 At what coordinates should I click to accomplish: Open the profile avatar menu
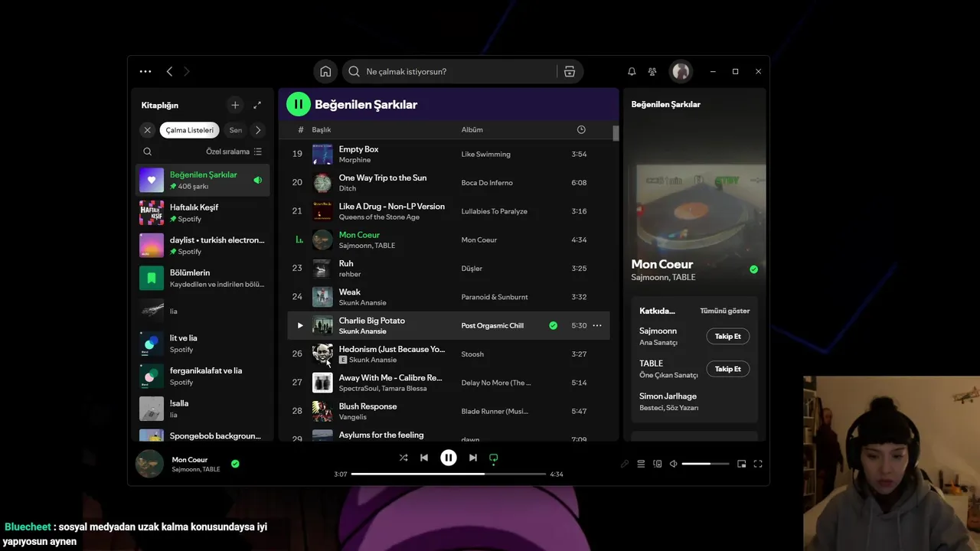point(681,71)
